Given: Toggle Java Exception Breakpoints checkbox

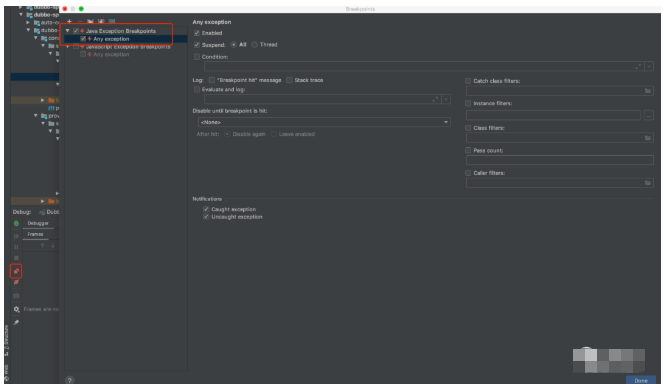Looking at the screenshot, I should click(76, 31).
